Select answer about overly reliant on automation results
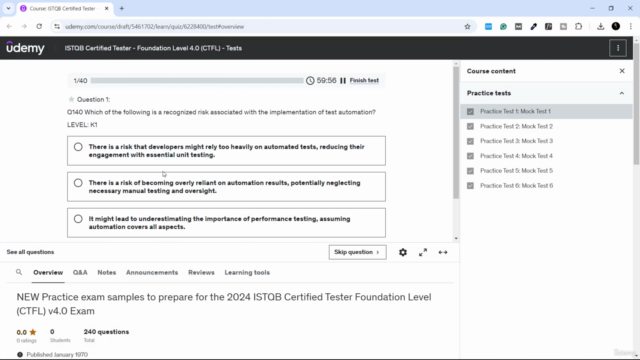 227,187
